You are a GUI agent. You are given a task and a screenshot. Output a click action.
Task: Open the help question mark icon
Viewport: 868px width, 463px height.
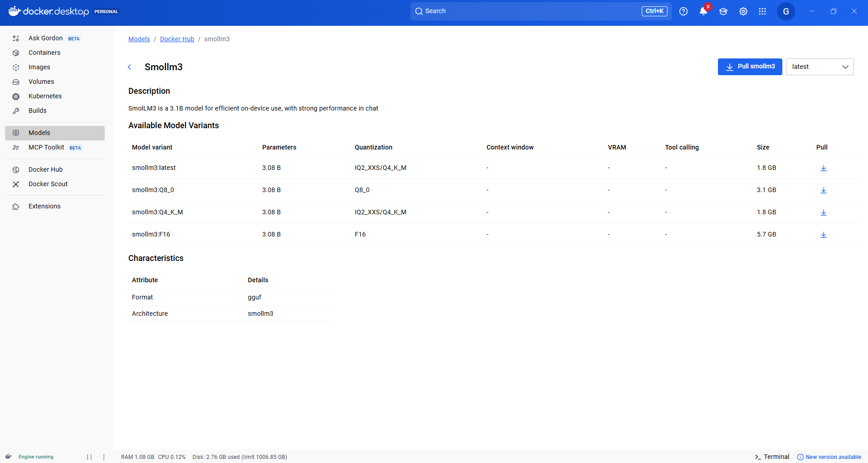click(x=683, y=11)
